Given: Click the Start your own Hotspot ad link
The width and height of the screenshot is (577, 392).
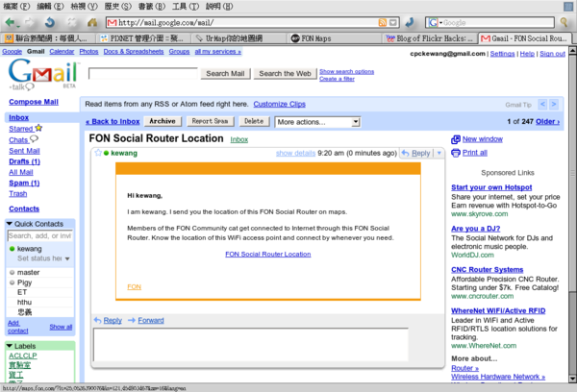Looking at the screenshot, I should (491, 187).
